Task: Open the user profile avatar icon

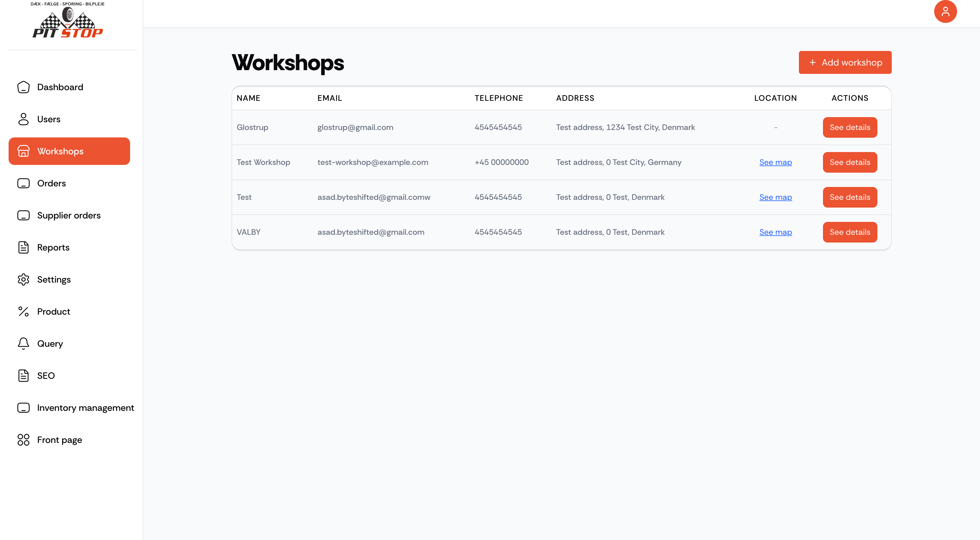Action: 945,12
